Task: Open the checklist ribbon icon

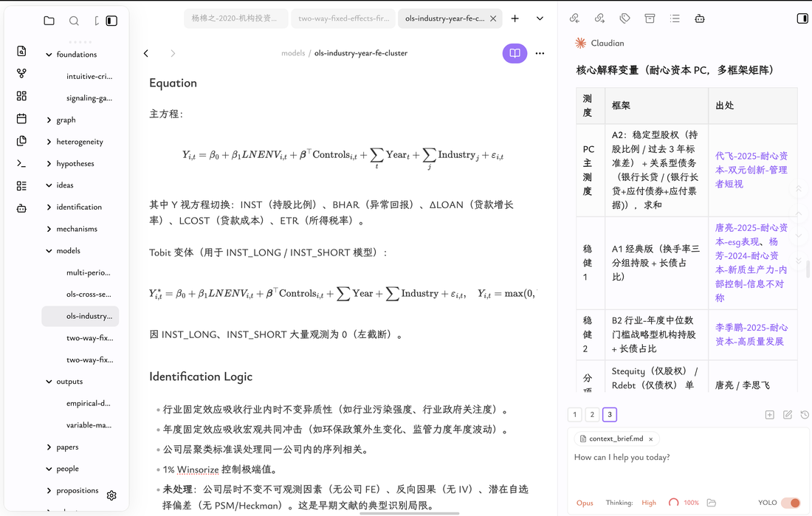Action: 21,186
